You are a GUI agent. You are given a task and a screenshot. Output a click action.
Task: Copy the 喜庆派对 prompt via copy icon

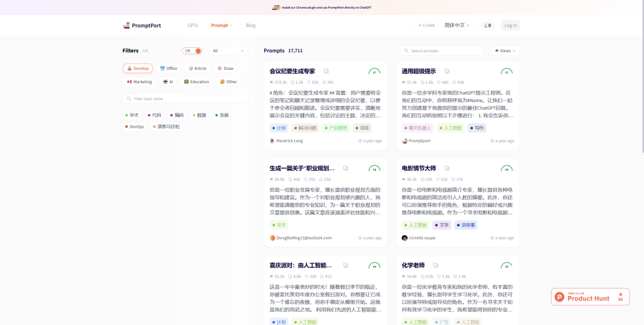[x=345, y=265]
